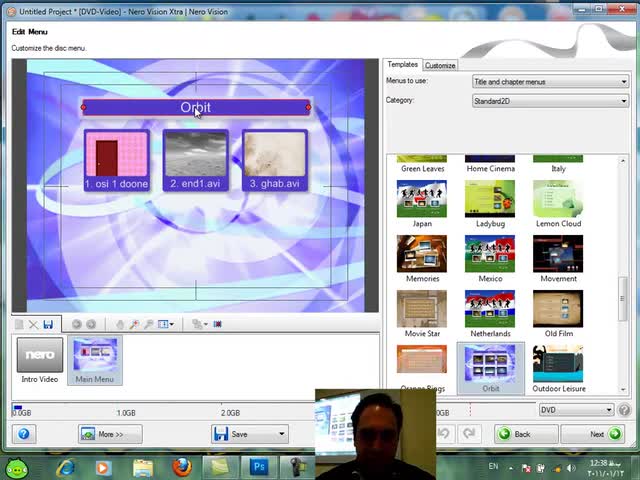Image resolution: width=640 pixels, height=480 pixels.
Task: Click the template list scroll down arrow
Action: (x=623, y=389)
